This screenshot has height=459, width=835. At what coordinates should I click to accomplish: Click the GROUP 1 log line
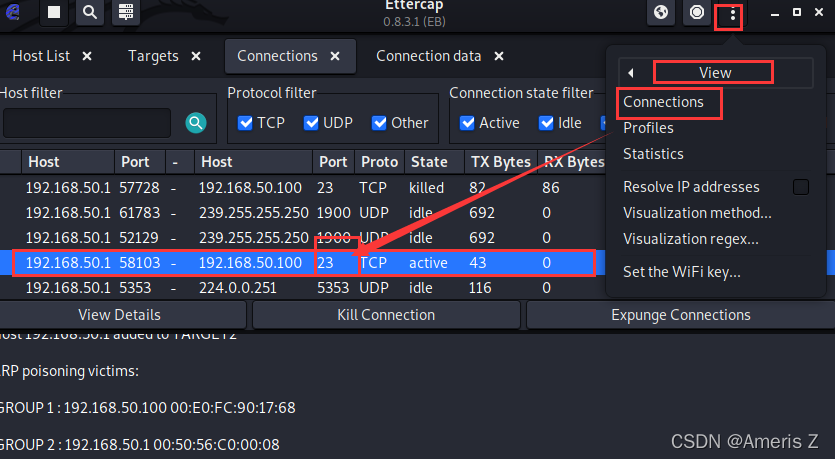(x=148, y=408)
